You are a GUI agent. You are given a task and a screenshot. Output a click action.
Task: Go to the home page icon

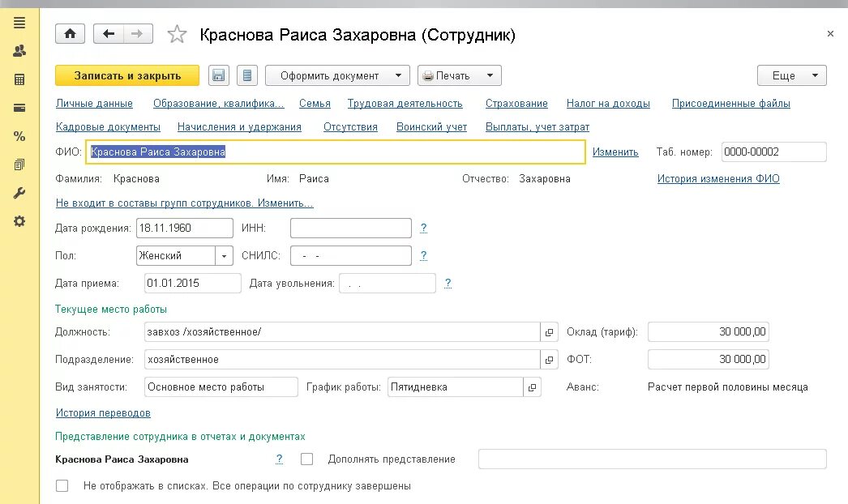[x=71, y=34]
